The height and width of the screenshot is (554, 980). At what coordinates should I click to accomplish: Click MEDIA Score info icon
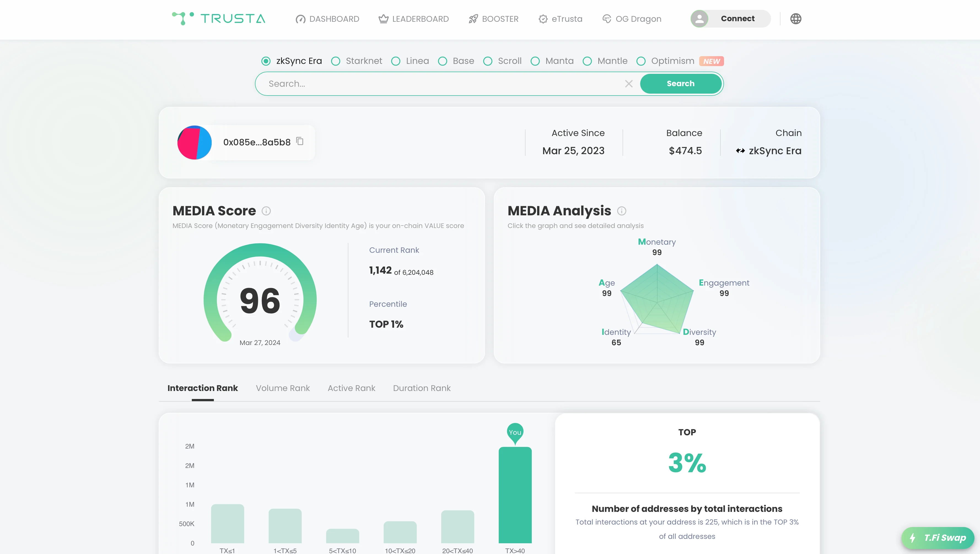266,211
